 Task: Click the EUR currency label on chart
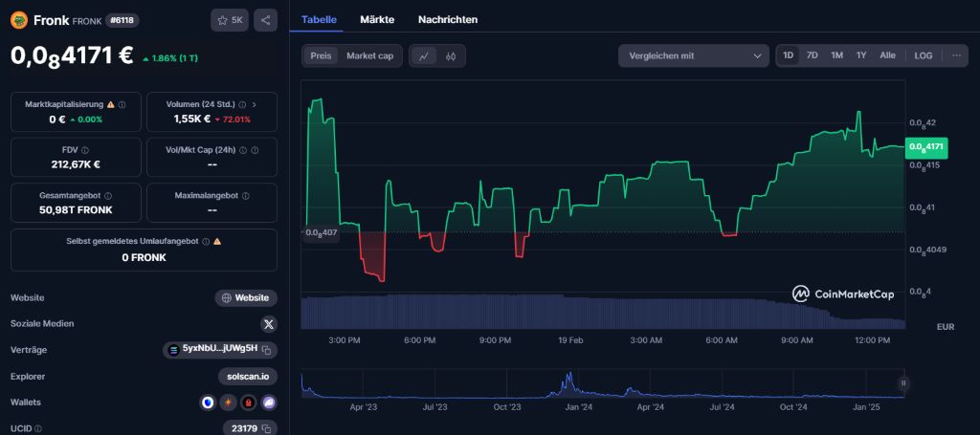pos(946,326)
